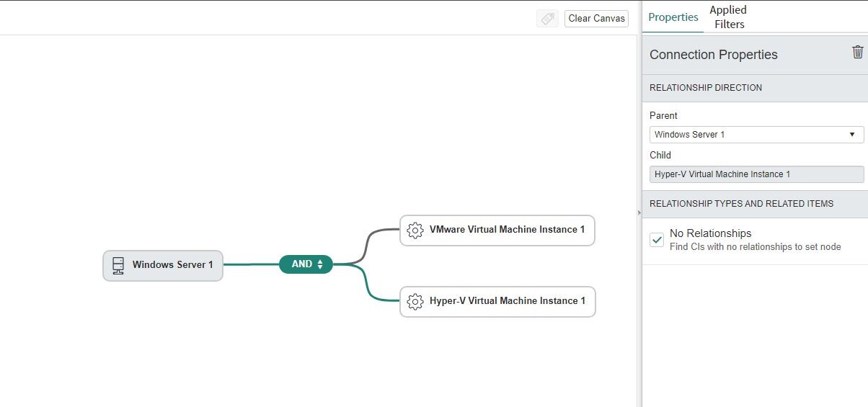This screenshot has height=407, width=868.
Task: Clear the canvas with Clear Canvas button
Action: click(596, 19)
